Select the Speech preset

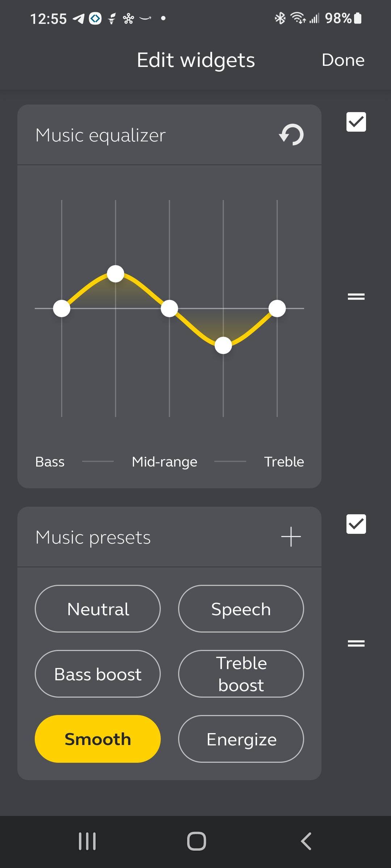click(x=241, y=609)
